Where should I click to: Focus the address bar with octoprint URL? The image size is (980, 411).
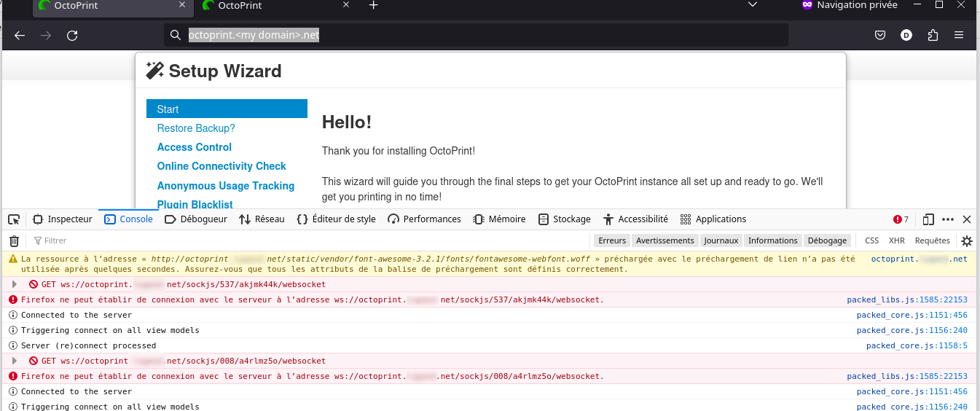pos(476,35)
